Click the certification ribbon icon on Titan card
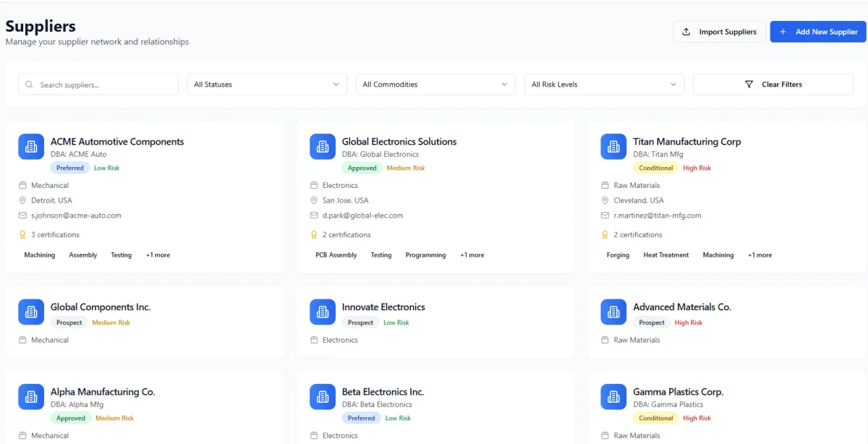This screenshot has height=444, width=868. pyautogui.click(x=605, y=235)
